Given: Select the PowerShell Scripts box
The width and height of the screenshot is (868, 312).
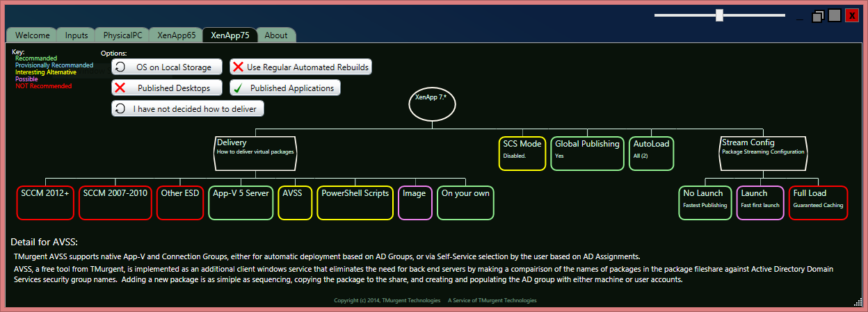Looking at the screenshot, I should 355,203.
